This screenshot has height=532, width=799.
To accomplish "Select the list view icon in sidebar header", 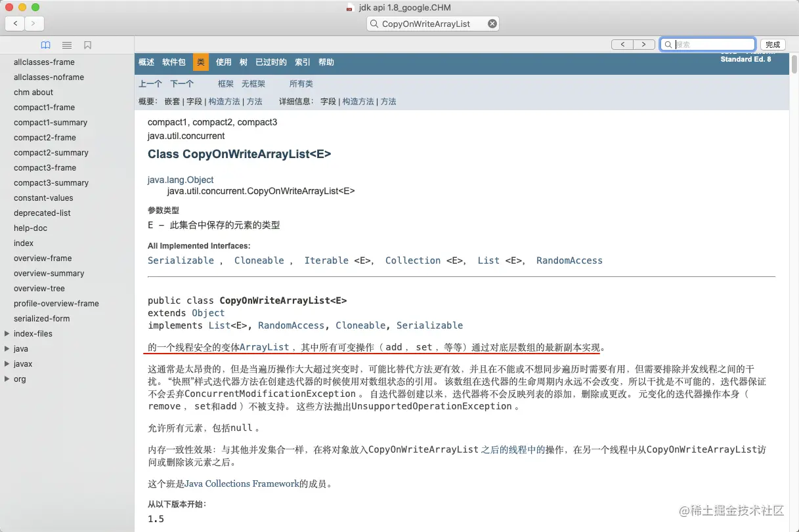I will (66, 45).
